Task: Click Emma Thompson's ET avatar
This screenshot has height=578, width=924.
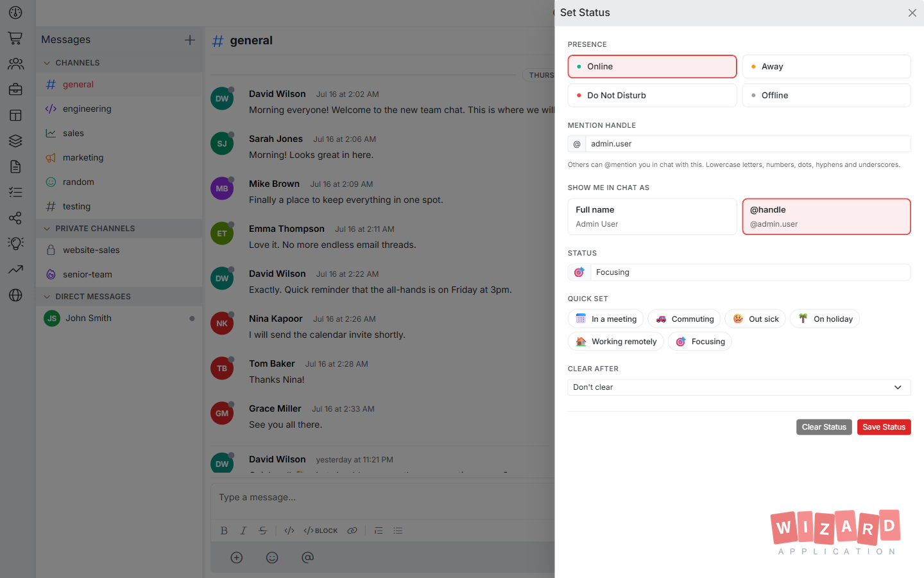Action: (222, 234)
